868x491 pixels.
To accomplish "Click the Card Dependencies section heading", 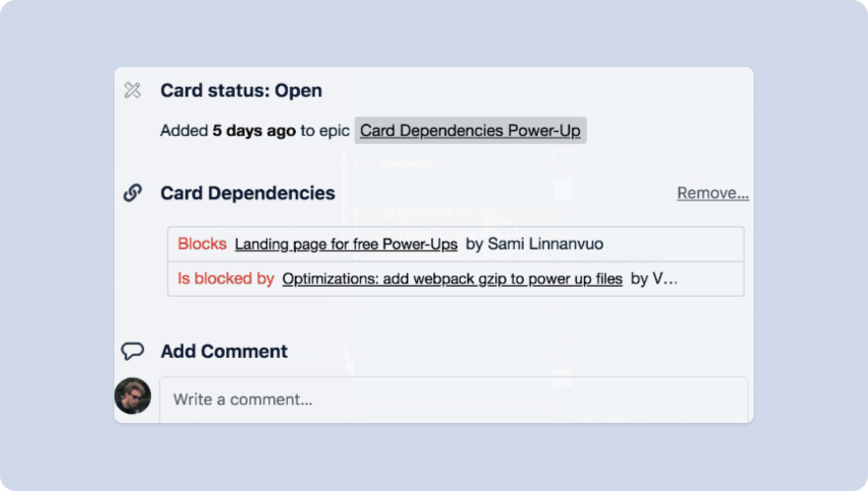I will (248, 193).
